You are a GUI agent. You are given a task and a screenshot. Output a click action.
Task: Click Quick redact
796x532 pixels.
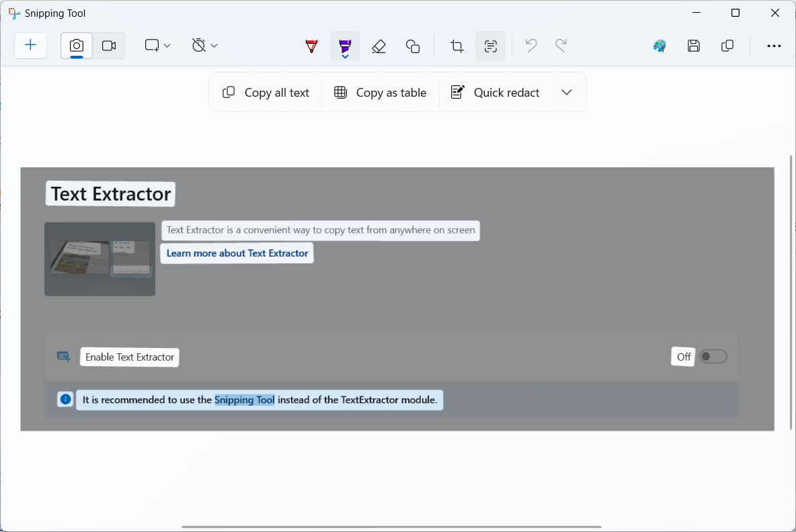point(495,92)
